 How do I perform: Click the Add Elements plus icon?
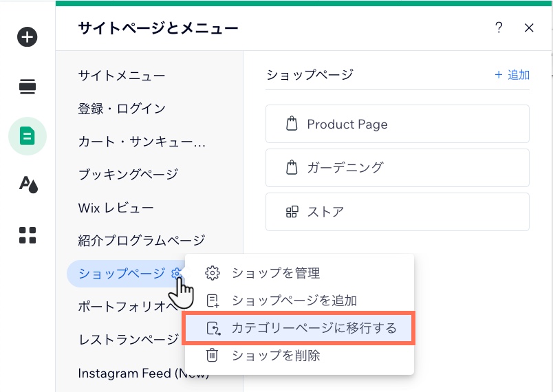pos(28,37)
